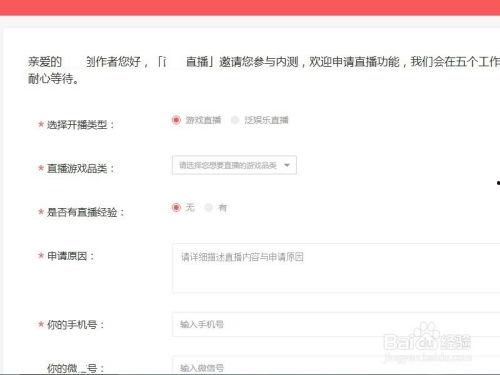
Task: Choose 无 for live streaming experience
Action: (x=176, y=208)
